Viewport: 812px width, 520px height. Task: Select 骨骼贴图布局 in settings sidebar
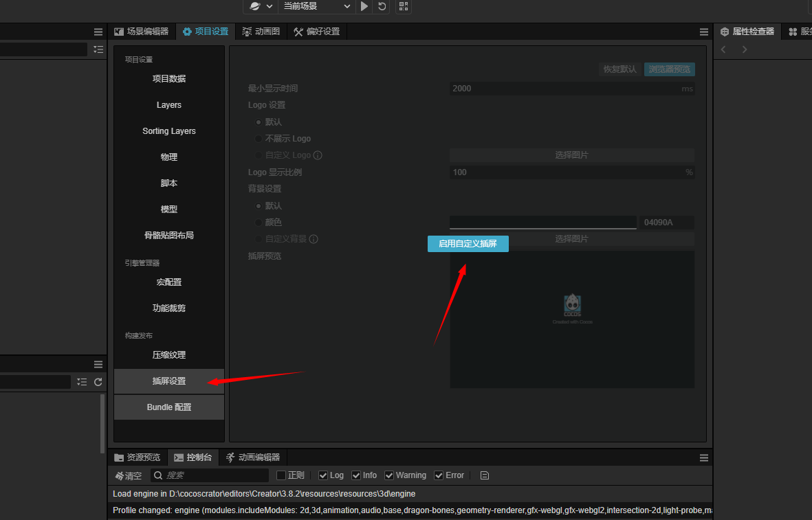pyautogui.click(x=169, y=236)
